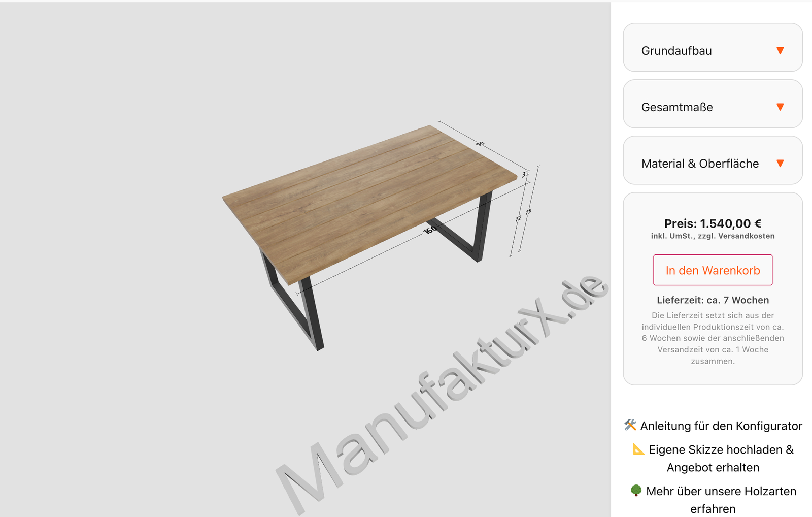The image size is (812, 517).
Task: Open the Gesamtmaße panel label
Action: tap(677, 107)
